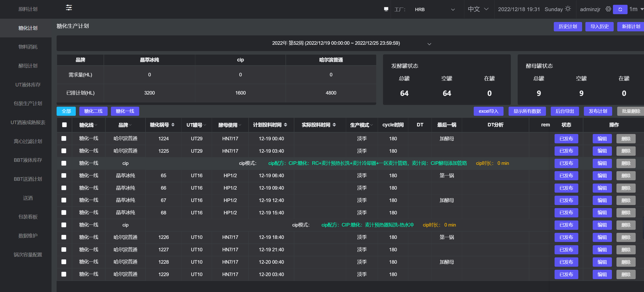Image resolution: width=644 pixels, height=292 pixels.
Task: Click the 12-19 06:40 planned time cell
Action: click(271, 175)
